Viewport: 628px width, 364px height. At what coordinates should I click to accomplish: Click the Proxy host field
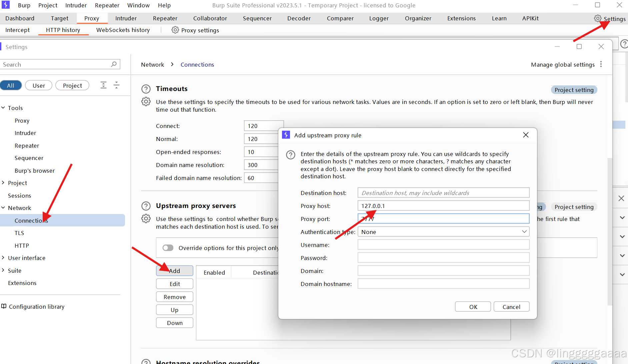point(443,206)
